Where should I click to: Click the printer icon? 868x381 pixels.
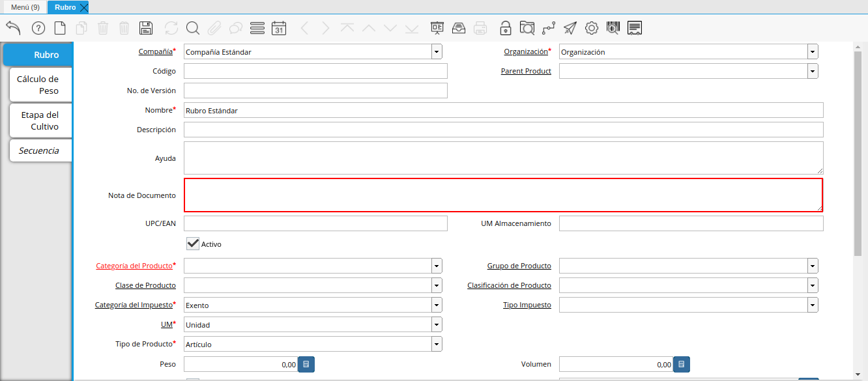pyautogui.click(x=480, y=28)
